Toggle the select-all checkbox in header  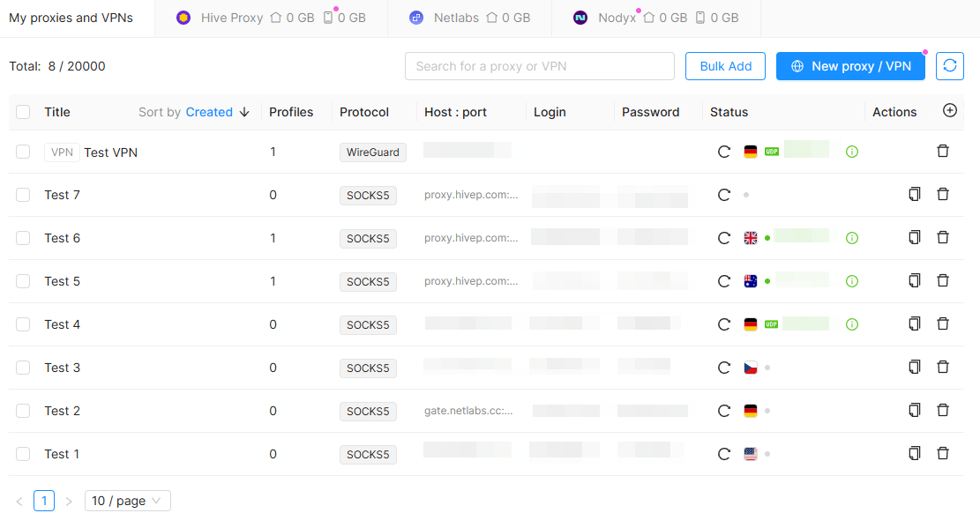tap(23, 112)
